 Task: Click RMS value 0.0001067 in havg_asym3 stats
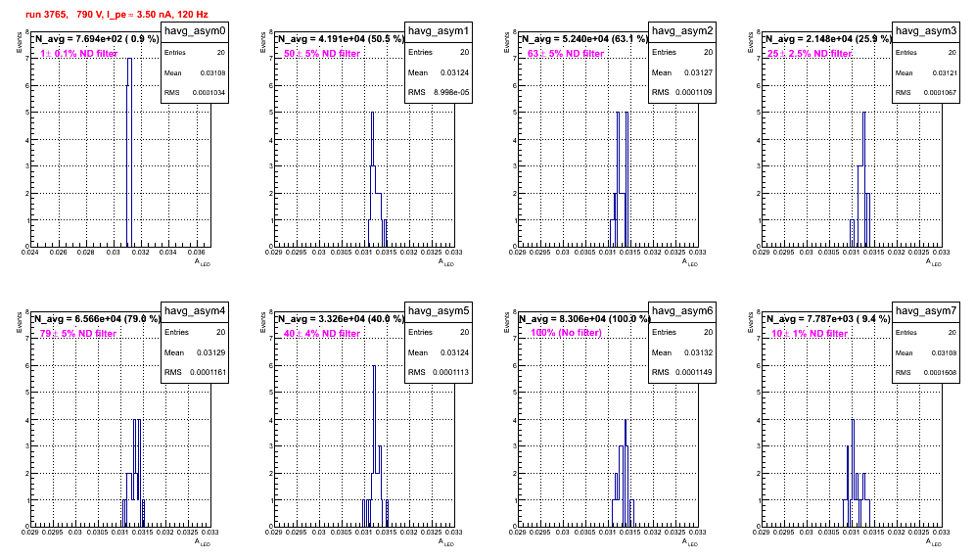940,93
